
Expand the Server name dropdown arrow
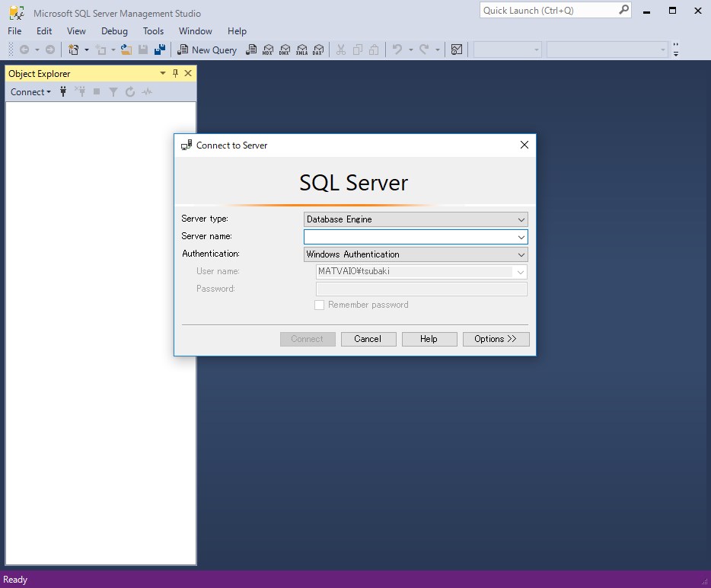[522, 236]
